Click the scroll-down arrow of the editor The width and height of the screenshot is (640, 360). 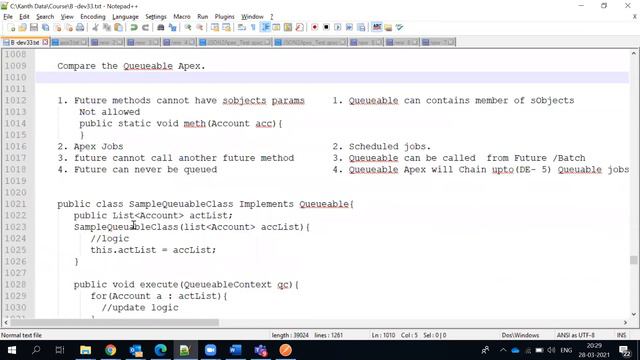coord(633,314)
